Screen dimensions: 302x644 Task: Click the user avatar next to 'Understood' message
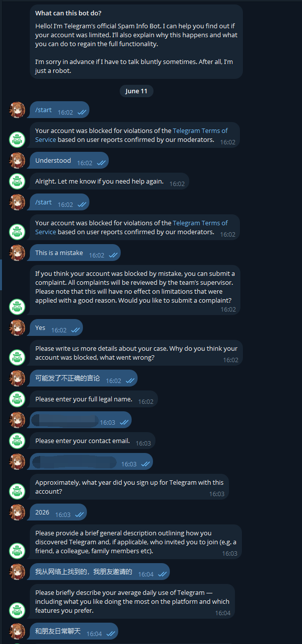pyautogui.click(x=17, y=160)
